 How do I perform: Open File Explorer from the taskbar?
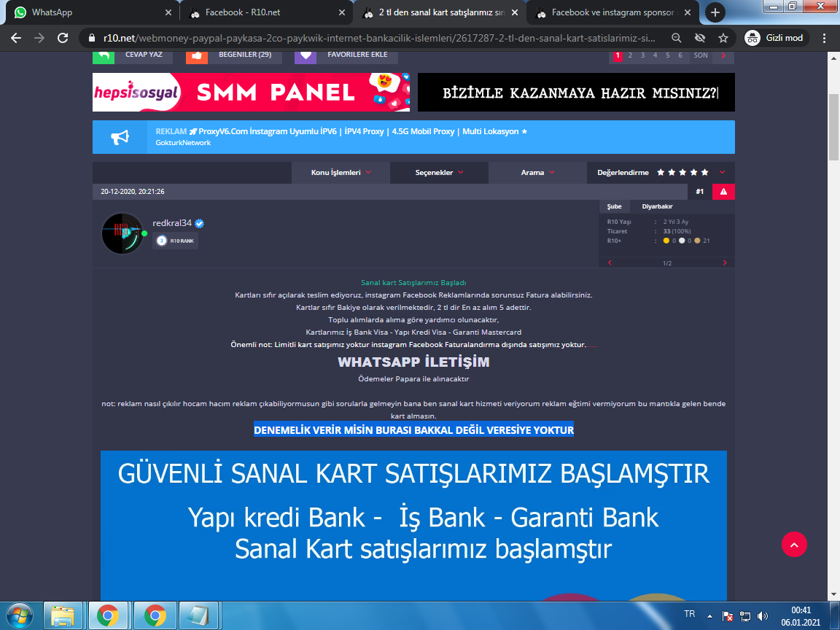tap(63, 616)
